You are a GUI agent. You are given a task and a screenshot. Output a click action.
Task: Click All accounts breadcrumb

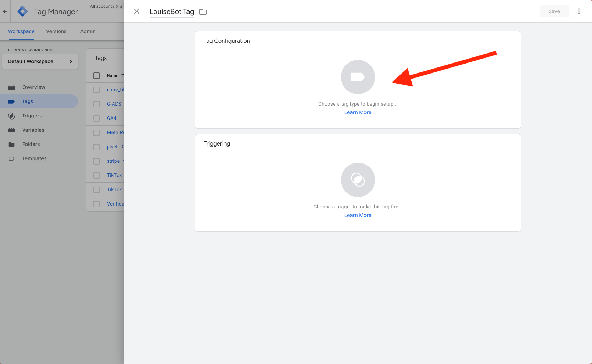[x=102, y=6]
